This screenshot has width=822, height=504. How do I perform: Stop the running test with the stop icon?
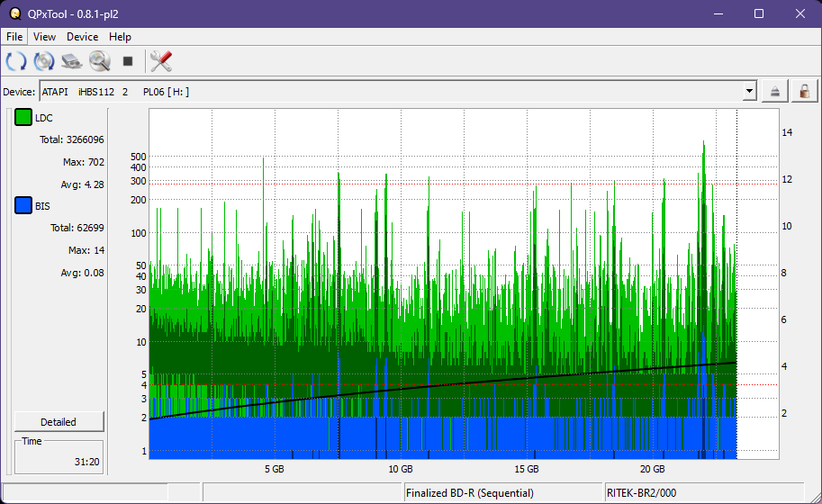coord(127,61)
